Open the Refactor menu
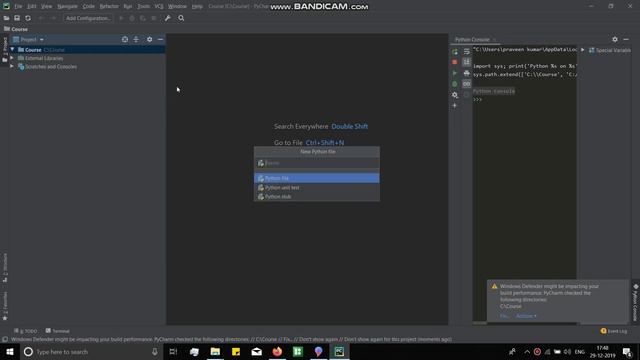The width and height of the screenshot is (640, 360). 109,7
